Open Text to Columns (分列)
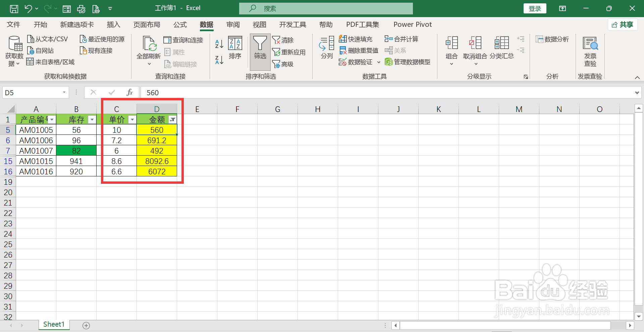Image resolution: width=644 pixels, height=332 pixels. click(327, 48)
